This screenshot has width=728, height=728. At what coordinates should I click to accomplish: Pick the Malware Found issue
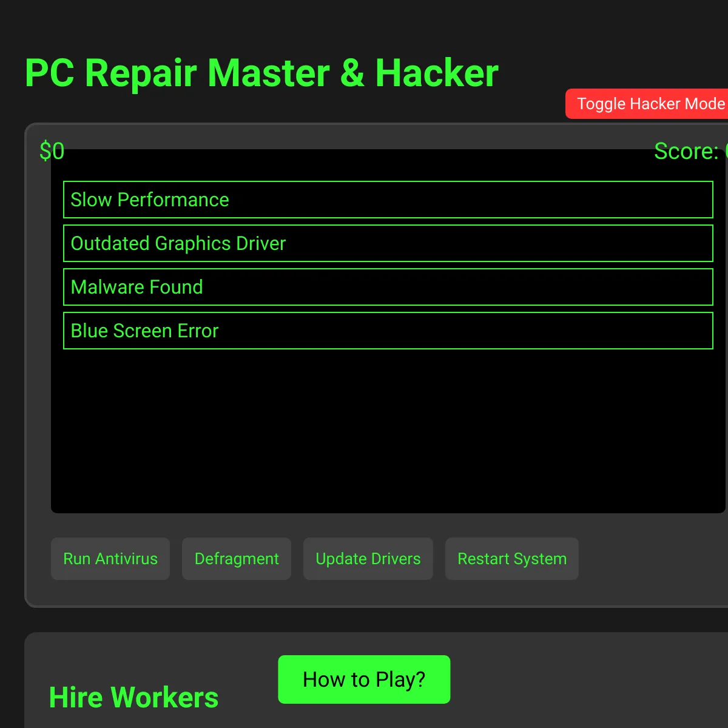pos(388,287)
